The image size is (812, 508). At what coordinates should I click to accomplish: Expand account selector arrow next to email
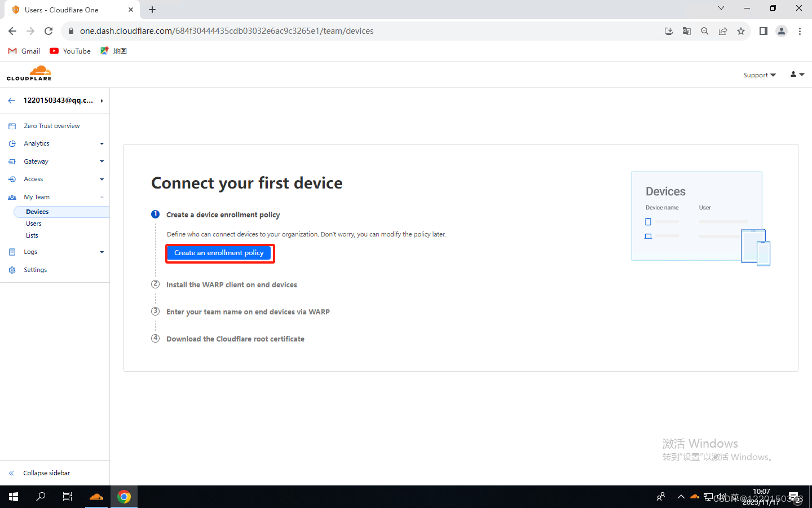tap(101, 101)
